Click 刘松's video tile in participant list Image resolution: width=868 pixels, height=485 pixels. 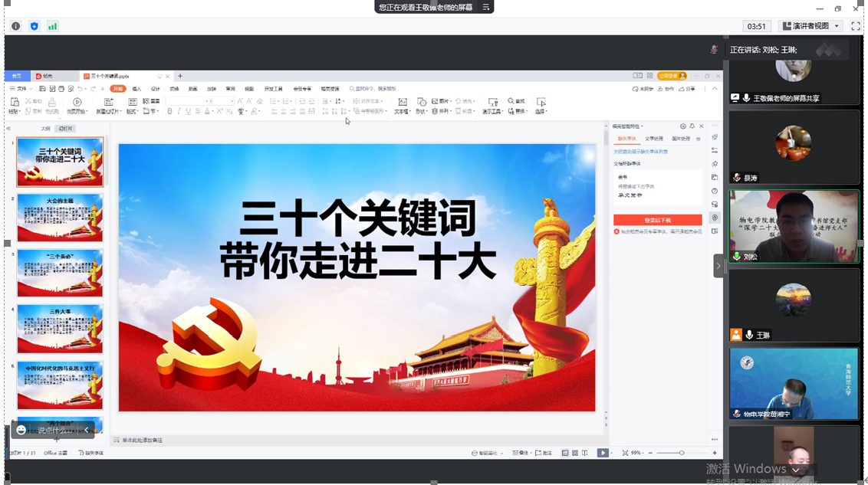pyautogui.click(x=794, y=226)
